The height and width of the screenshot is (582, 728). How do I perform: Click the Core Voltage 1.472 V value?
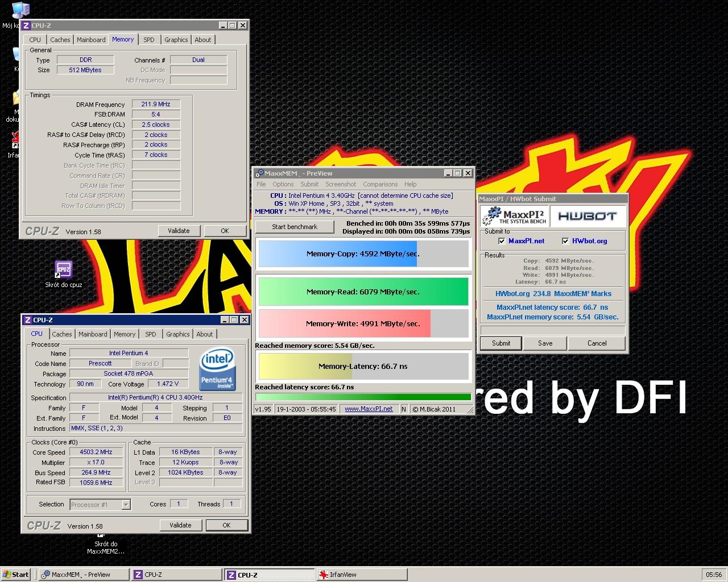167,384
